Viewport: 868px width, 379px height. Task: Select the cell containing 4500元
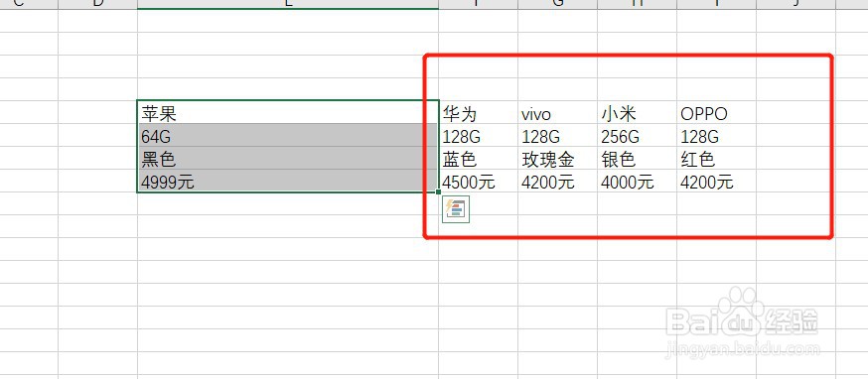click(479, 181)
